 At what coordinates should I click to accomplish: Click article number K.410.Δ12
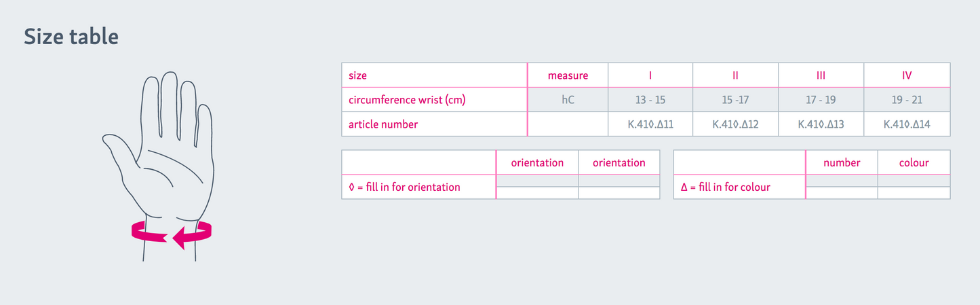click(x=735, y=124)
